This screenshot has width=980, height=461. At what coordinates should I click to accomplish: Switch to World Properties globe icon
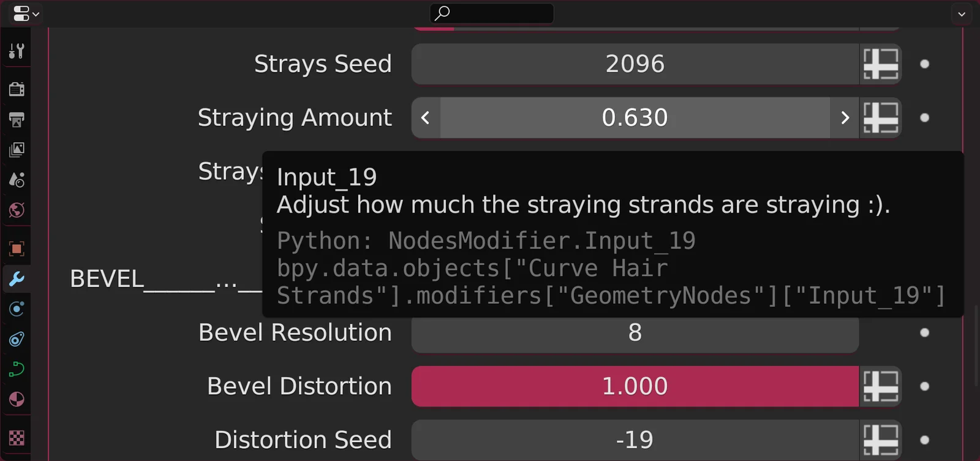(17, 211)
